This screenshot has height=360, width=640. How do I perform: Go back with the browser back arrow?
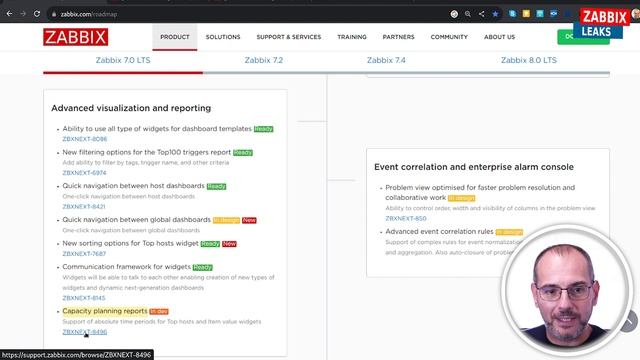click(x=9, y=14)
